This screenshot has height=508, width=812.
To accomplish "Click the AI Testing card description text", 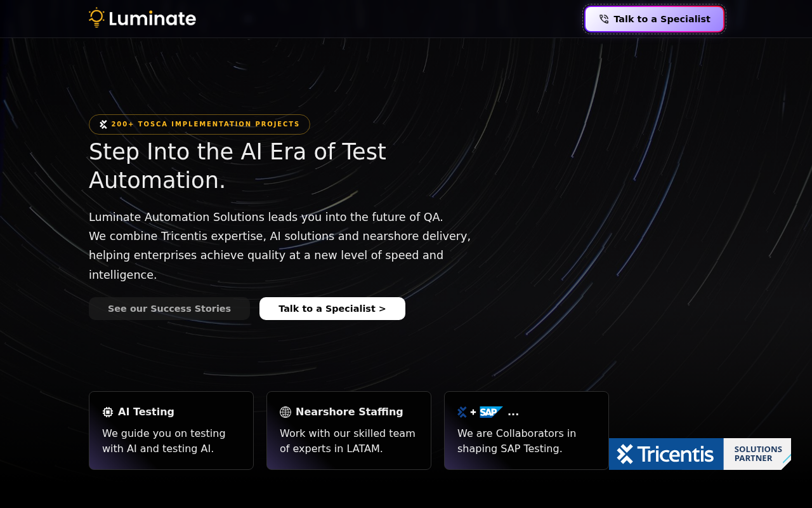I will (x=164, y=441).
